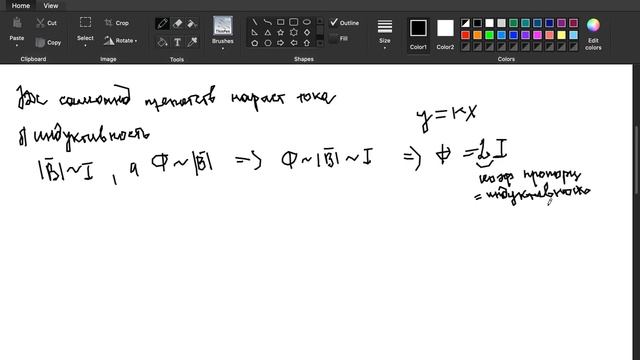This screenshot has height=360, width=640.
Task: Choose the six-point star shape
Action: pos(293,32)
